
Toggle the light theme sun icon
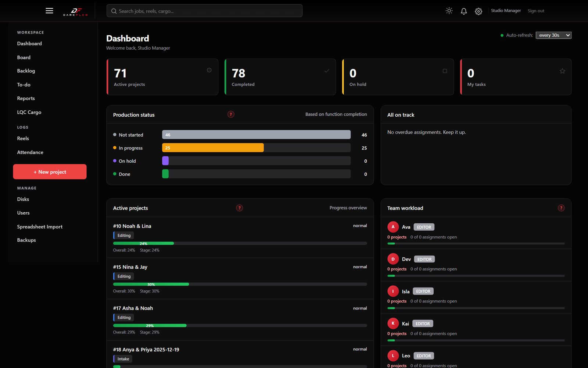[x=449, y=11]
